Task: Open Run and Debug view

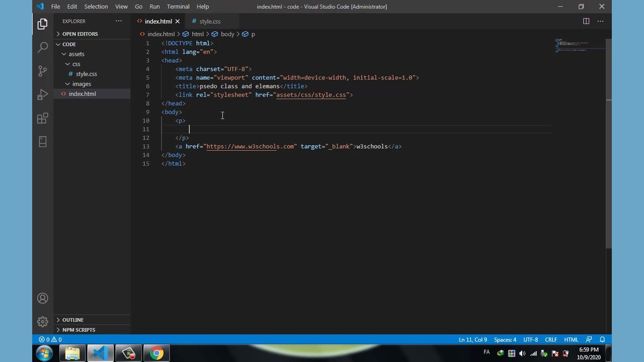Action: 43,95
